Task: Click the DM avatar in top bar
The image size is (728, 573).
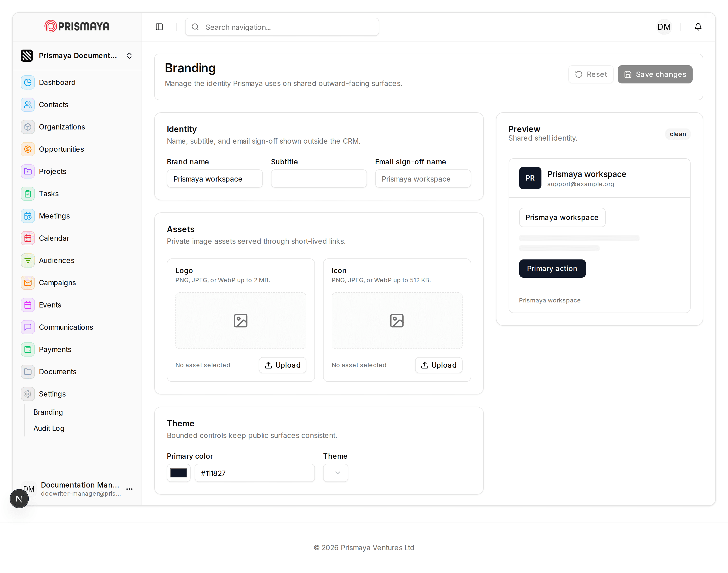Action: [664, 27]
